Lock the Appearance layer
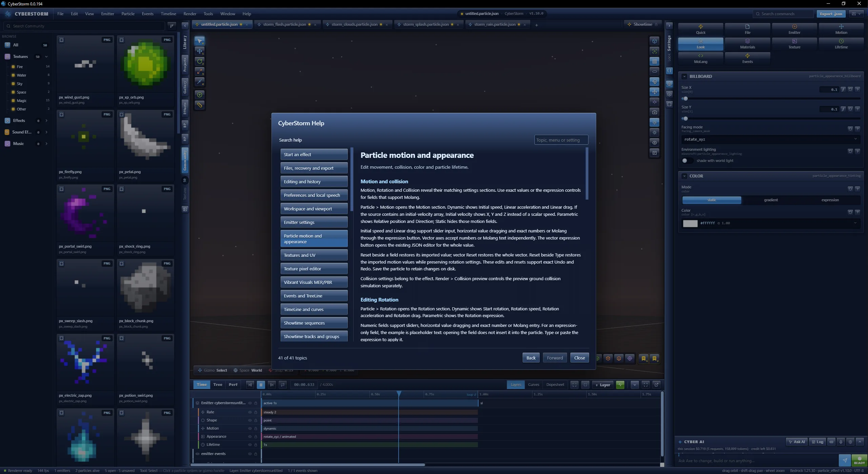Screen dimensions: 868x474 (x=256, y=437)
